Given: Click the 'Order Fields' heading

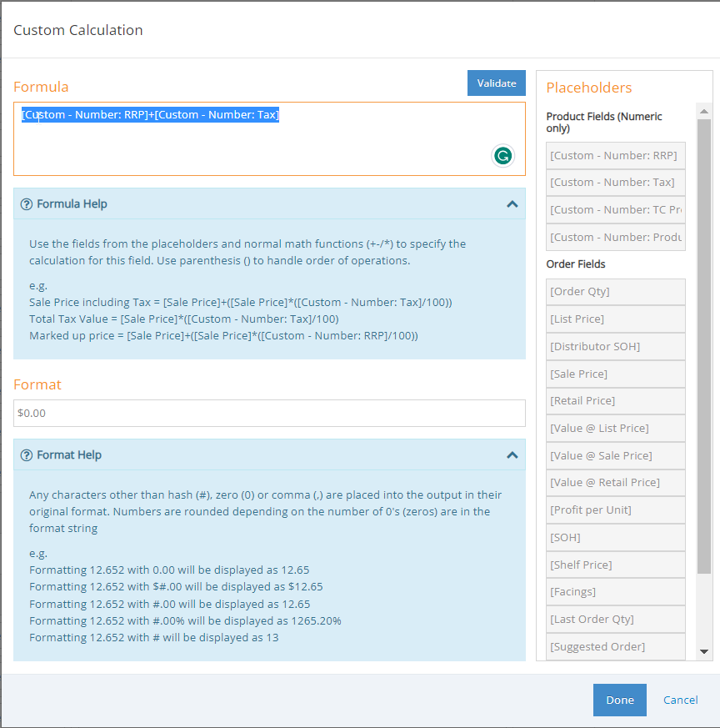Looking at the screenshot, I should (576, 264).
